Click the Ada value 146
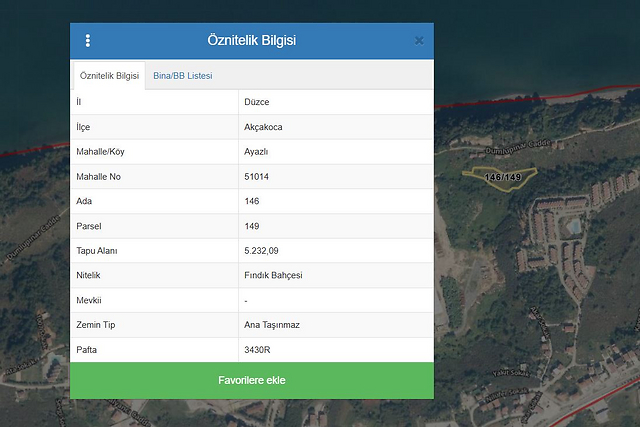 click(x=252, y=201)
